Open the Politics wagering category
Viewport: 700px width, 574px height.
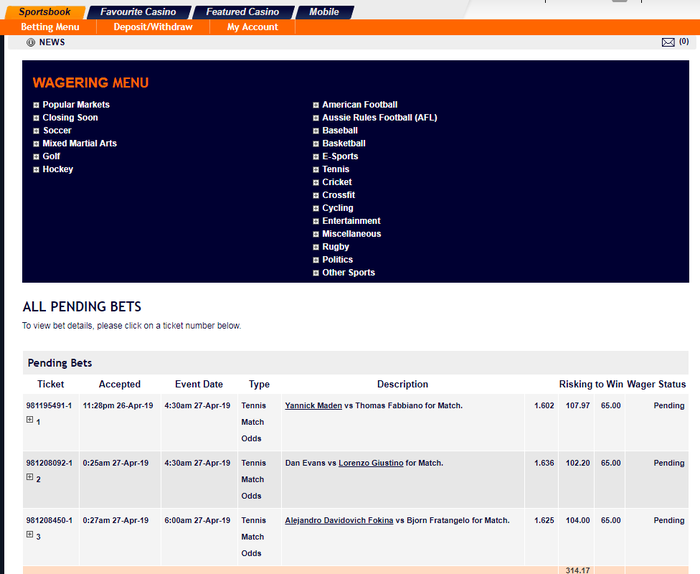click(x=338, y=260)
